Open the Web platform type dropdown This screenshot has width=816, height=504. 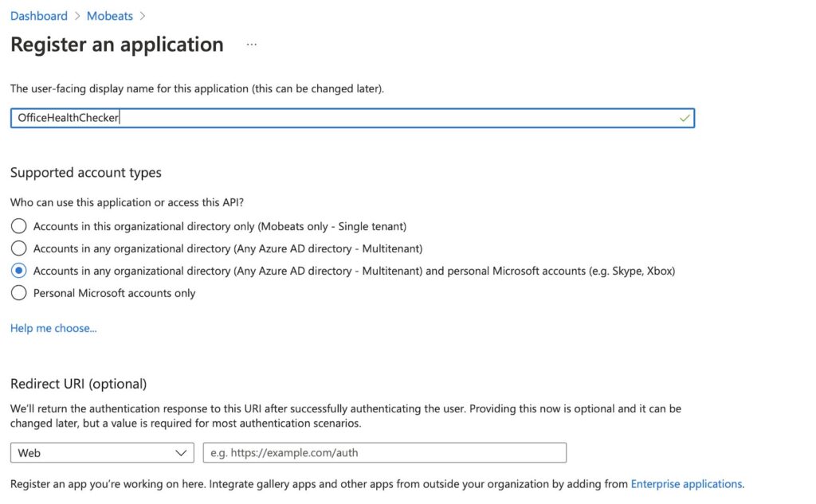102,453
